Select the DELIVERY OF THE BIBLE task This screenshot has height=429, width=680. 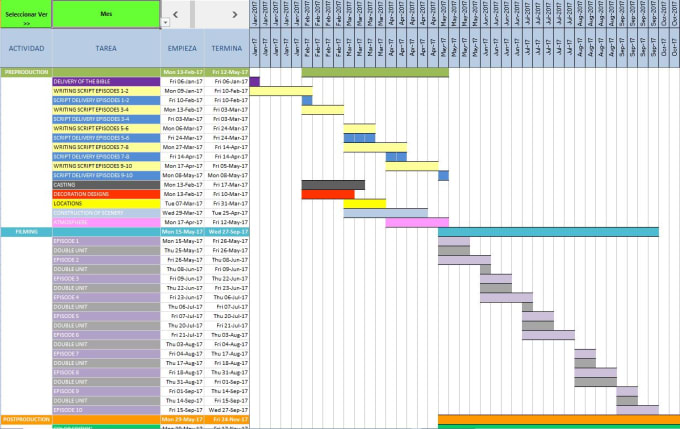click(x=106, y=82)
